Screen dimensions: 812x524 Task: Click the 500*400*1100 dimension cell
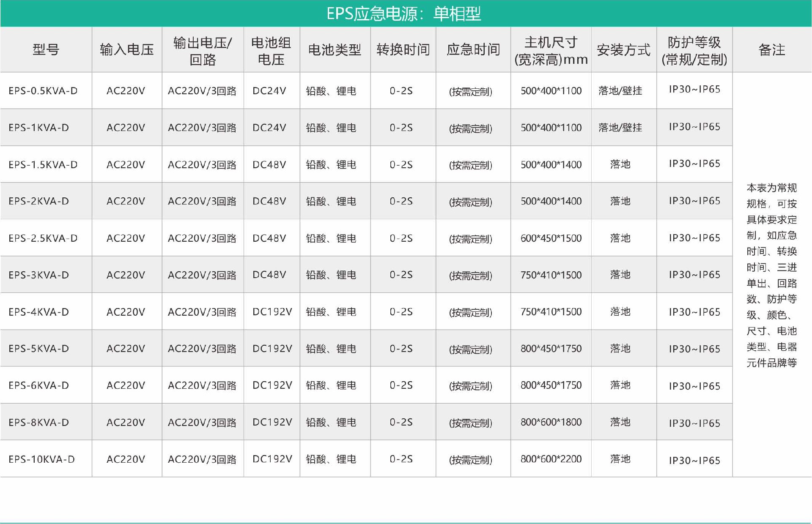pyautogui.click(x=551, y=90)
